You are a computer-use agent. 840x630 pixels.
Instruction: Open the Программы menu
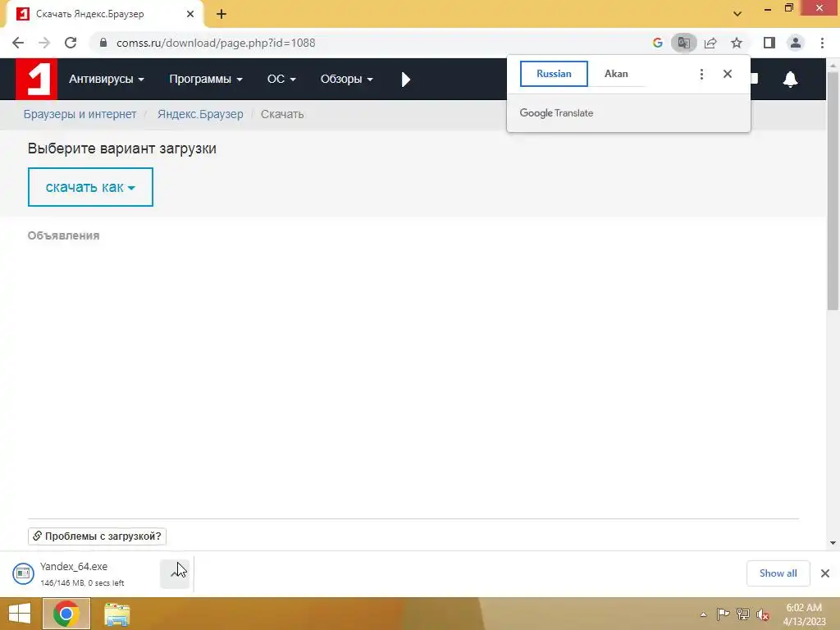[206, 80]
